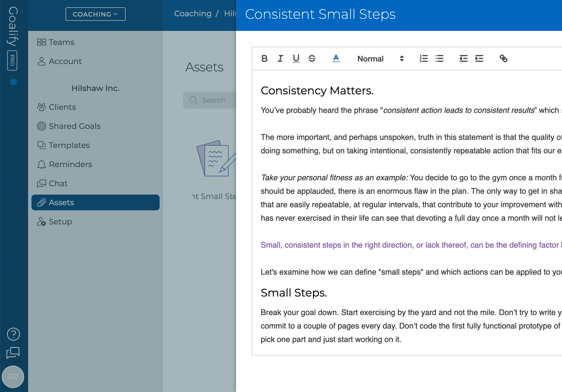Click the Coaching breadcrumb link
This screenshot has height=392, width=562.
[193, 13]
